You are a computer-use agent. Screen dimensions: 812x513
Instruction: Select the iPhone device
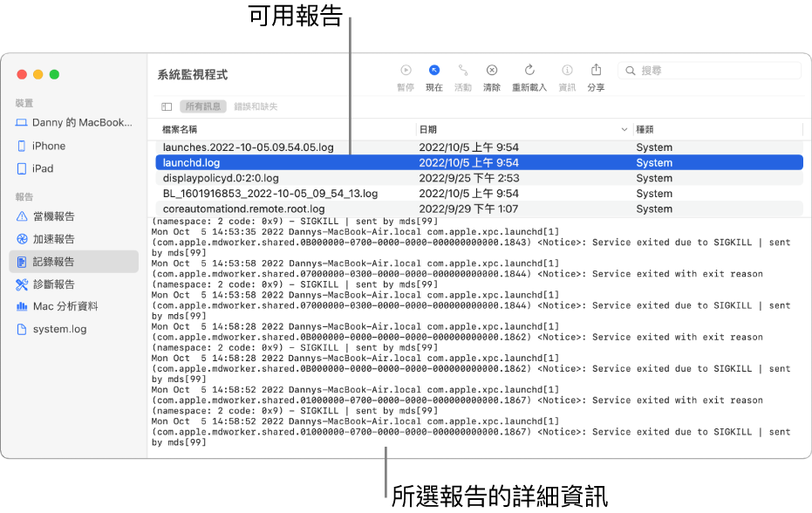coord(49,146)
